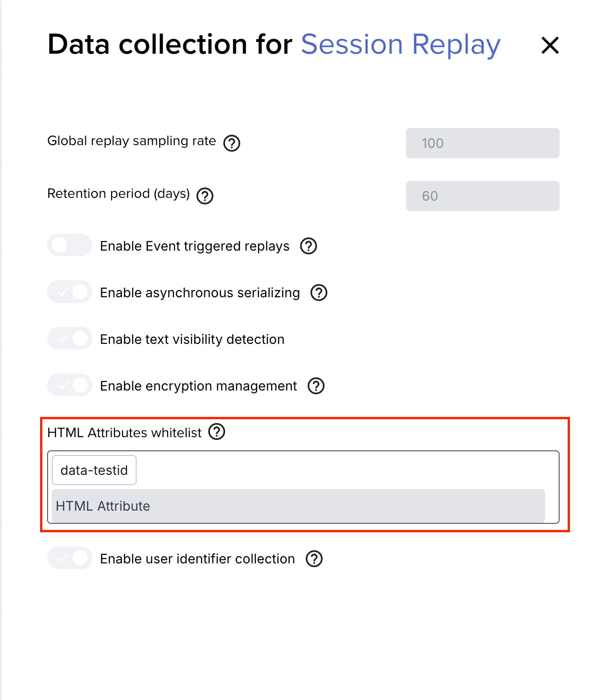Screen dimensions: 602x700
Task: Open help for Global replay sampling rate
Action: click(x=232, y=143)
